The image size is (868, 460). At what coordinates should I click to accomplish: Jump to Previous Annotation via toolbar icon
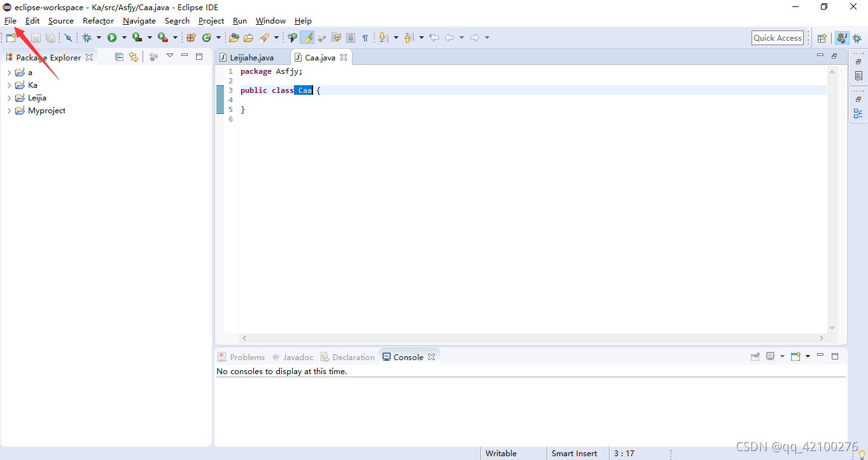point(408,38)
